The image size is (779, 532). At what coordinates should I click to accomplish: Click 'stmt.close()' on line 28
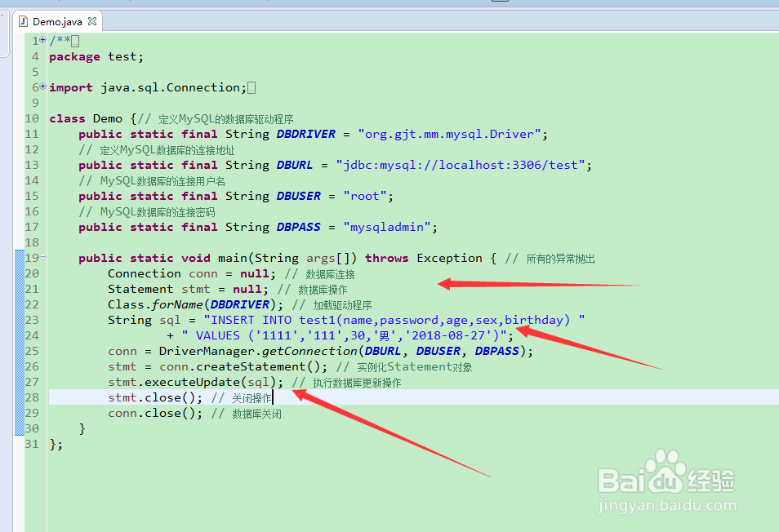152,397
